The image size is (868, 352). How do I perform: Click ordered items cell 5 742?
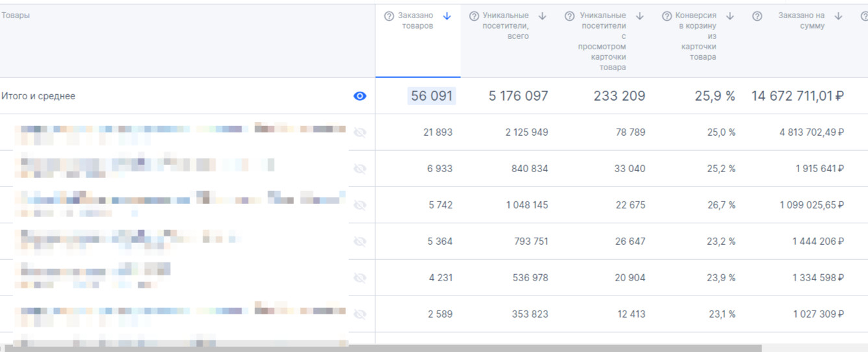440,205
